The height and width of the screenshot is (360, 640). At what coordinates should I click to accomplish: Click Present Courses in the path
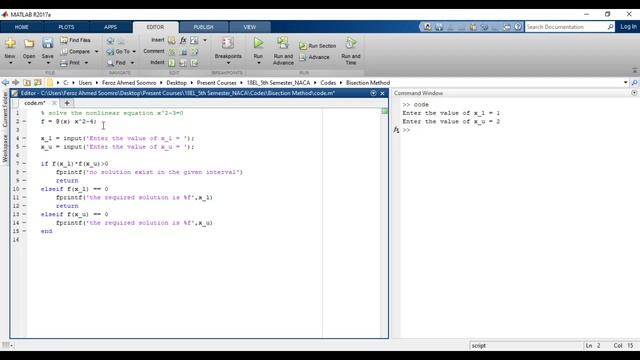(216, 82)
